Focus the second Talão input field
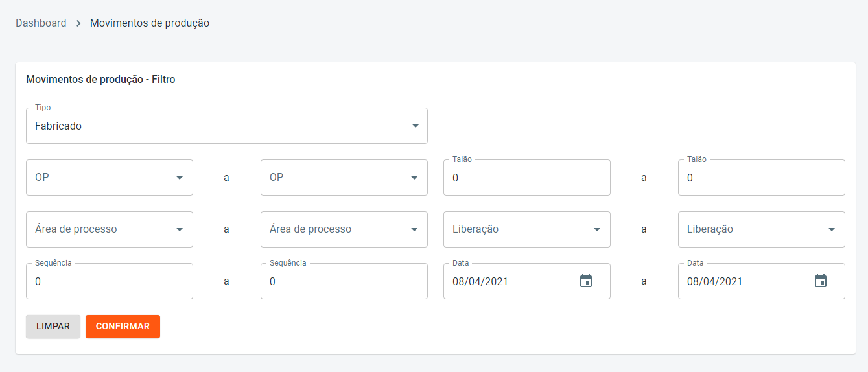This screenshot has height=372, width=868. click(x=761, y=178)
